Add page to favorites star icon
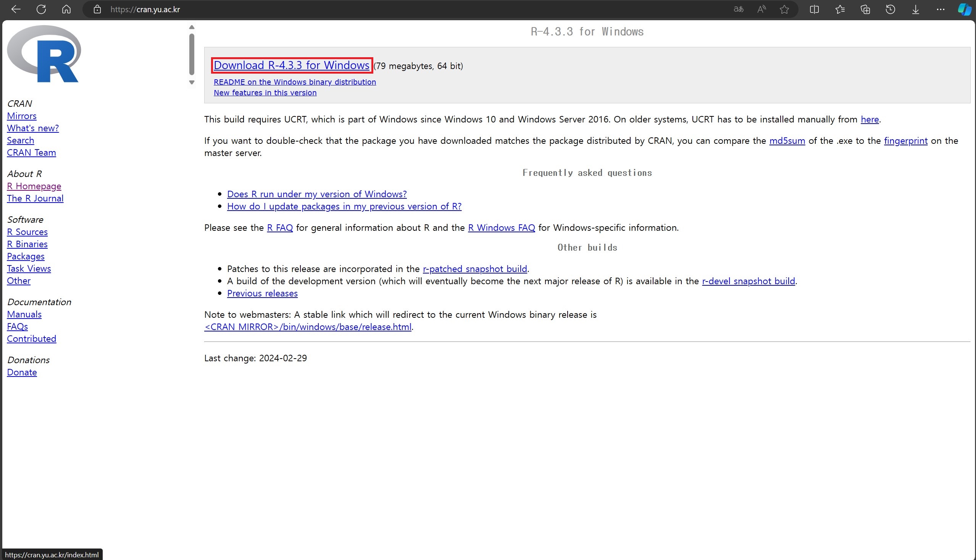Screen dimensions: 976x560 tap(784, 9)
